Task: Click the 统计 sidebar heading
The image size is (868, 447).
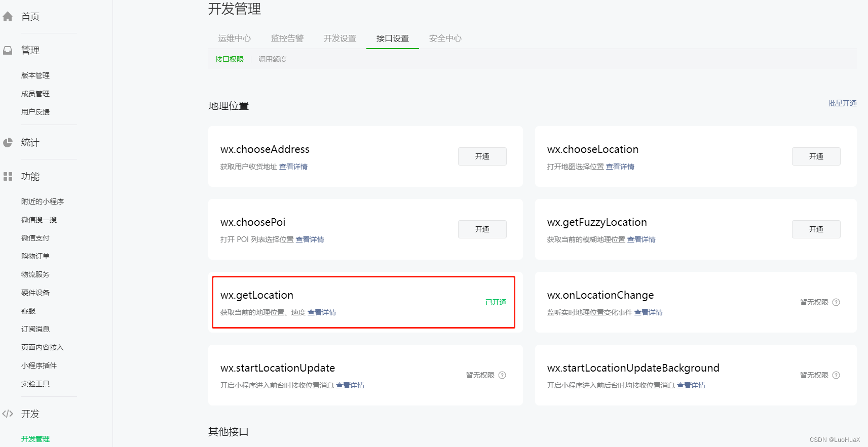Action: pyautogui.click(x=30, y=143)
